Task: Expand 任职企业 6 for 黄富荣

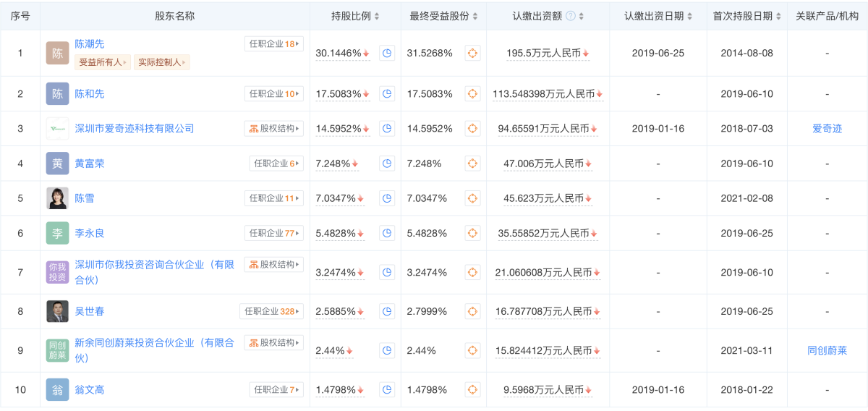Action: pyautogui.click(x=276, y=164)
